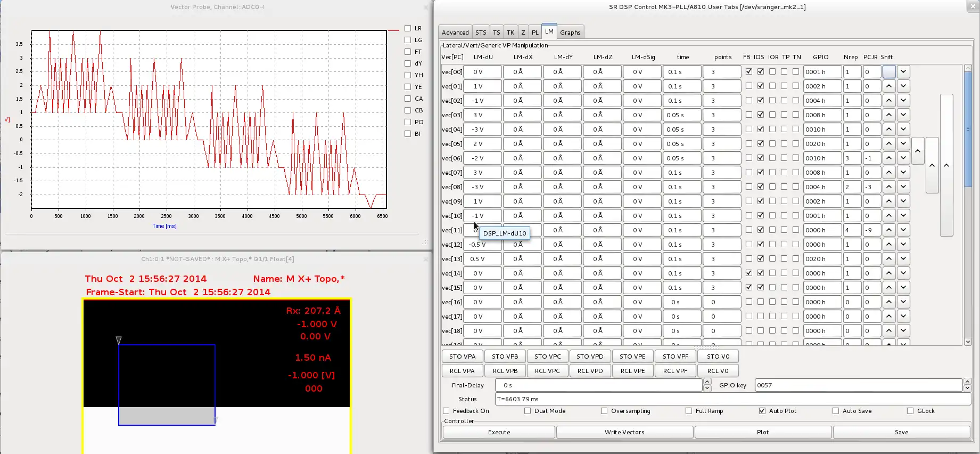Viewport: 980px width, 454px height.
Task: Click the LM-dU field of vec[03]
Action: (x=482, y=115)
